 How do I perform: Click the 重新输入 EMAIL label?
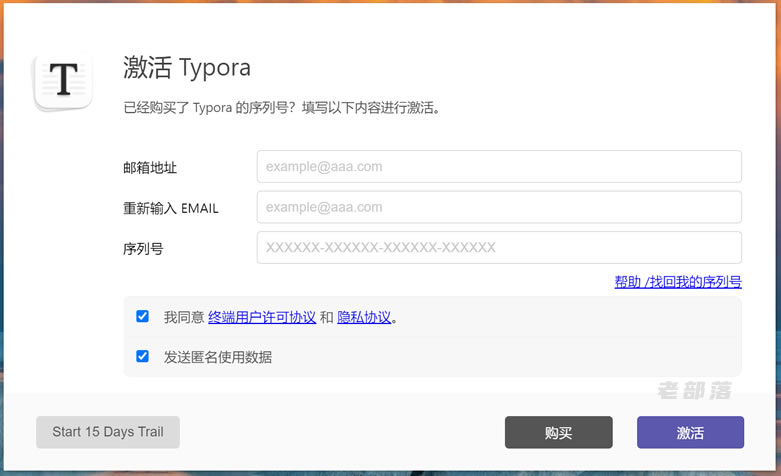[171, 208]
